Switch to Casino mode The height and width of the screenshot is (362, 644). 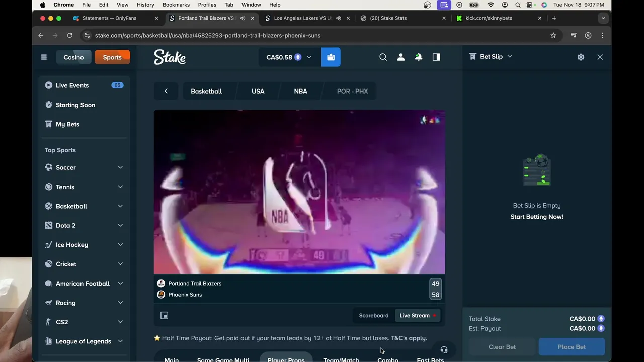73,57
